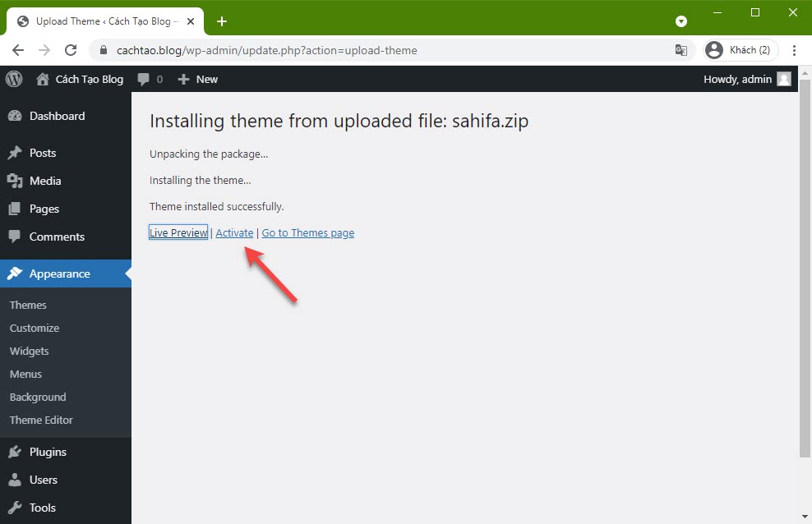Click the Comments icon in sidebar
Screen dimensions: 812x524
[x=15, y=237]
